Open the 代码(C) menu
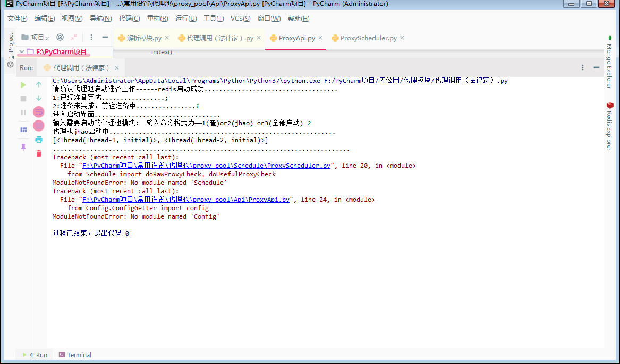The height and width of the screenshot is (364, 620). point(129,19)
